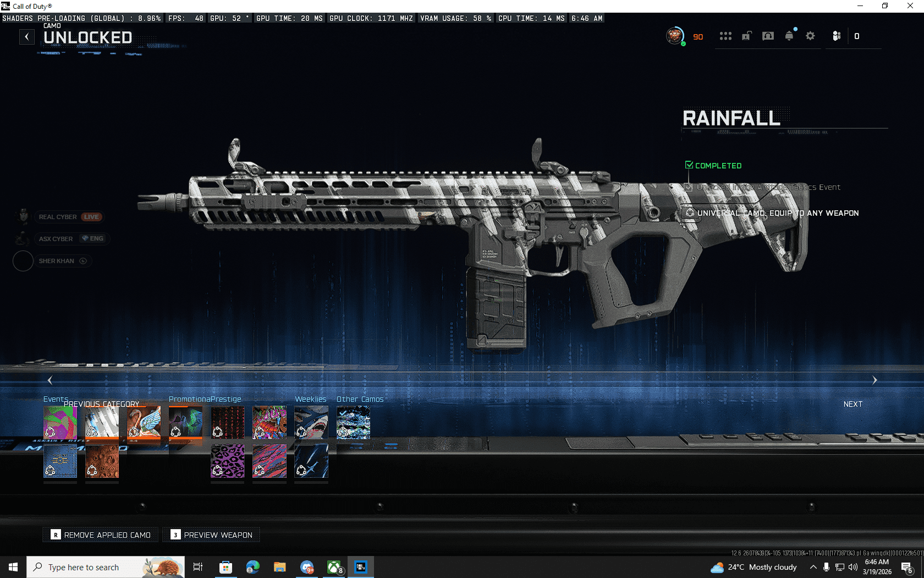
Task: Select the SHER KHAN player circle
Action: coord(23,261)
